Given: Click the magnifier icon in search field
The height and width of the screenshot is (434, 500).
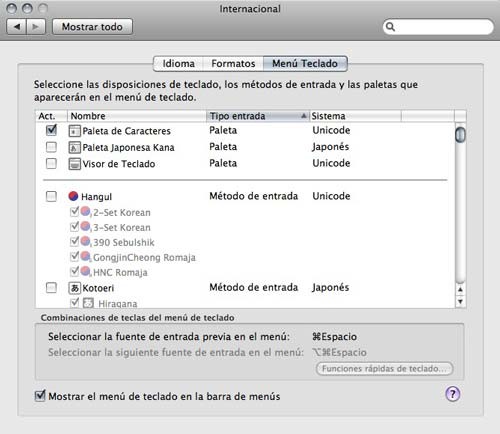Looking at the screenshot, I should tap(391, 27).
